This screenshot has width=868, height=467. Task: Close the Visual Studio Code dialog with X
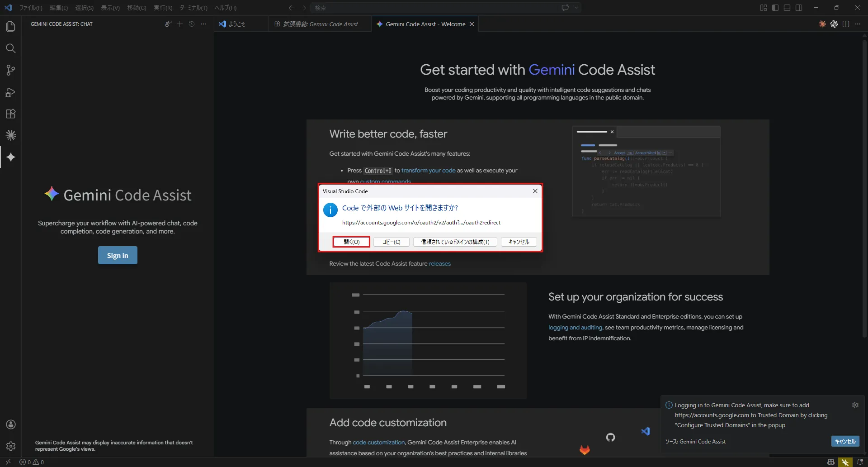click(535, 191)
